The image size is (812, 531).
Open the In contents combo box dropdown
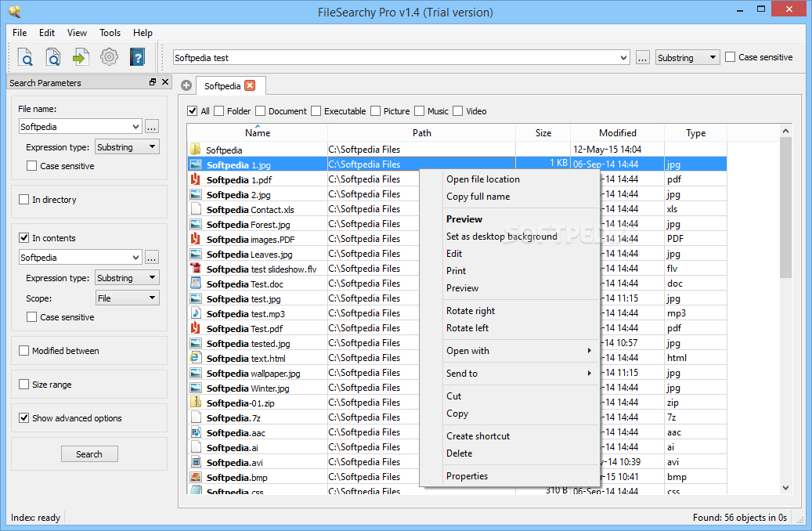135,258
